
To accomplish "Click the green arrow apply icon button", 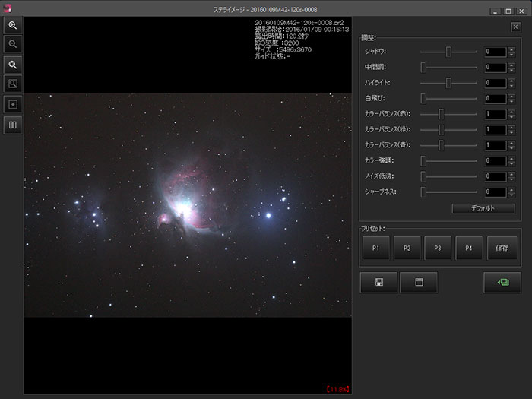I will coord(502,282).
